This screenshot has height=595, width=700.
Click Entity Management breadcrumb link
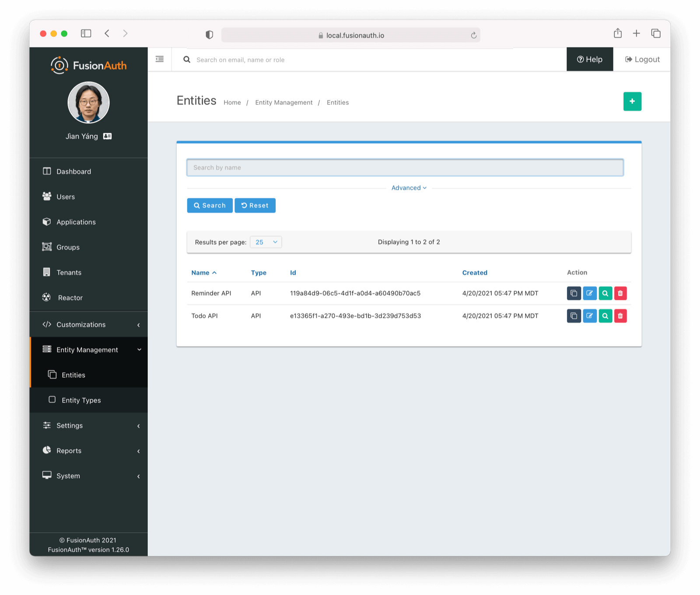click(284, 102)
